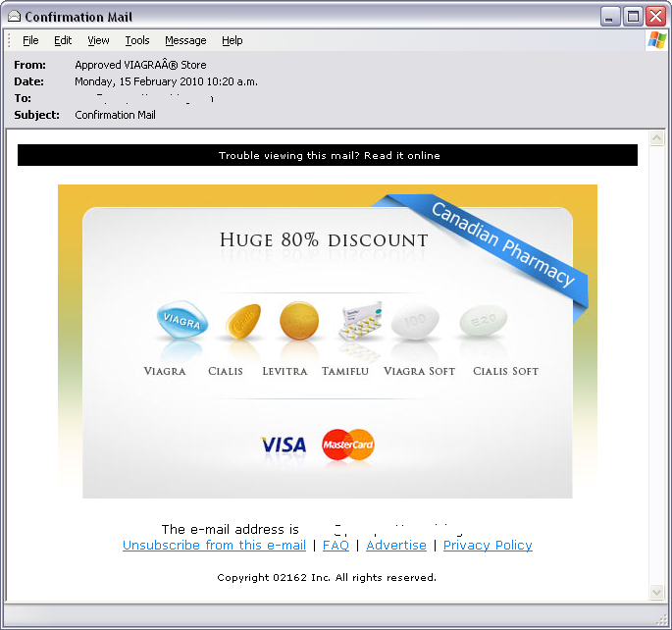Viewport: 672px width, 630px height.
Task: Click the white Cialis Soft pill image
Action: pos(484,321)
